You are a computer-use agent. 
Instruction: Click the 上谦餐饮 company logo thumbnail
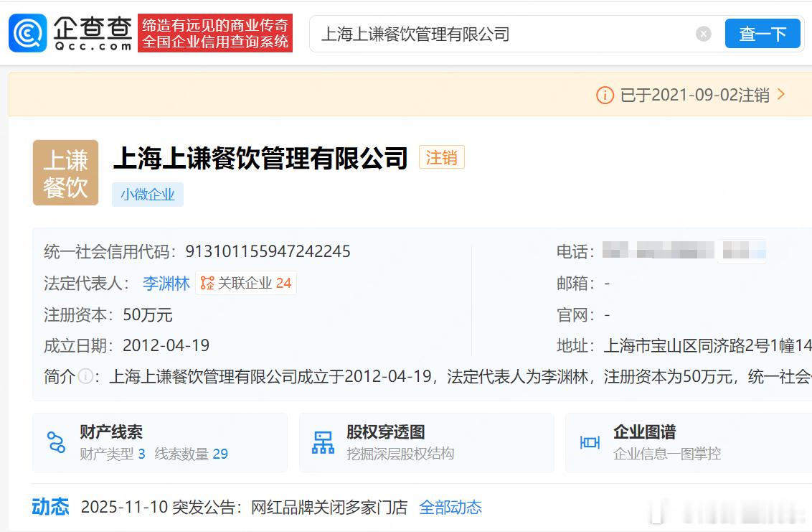66,172
